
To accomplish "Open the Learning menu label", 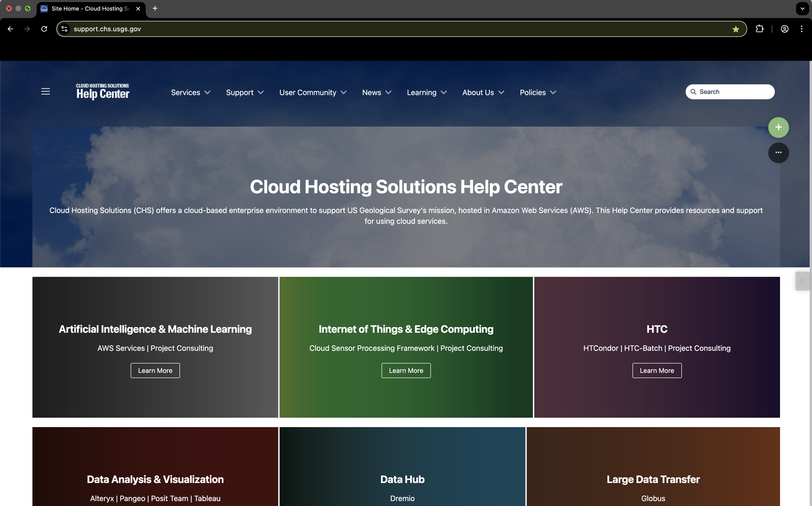I will (x=422, y=92).
